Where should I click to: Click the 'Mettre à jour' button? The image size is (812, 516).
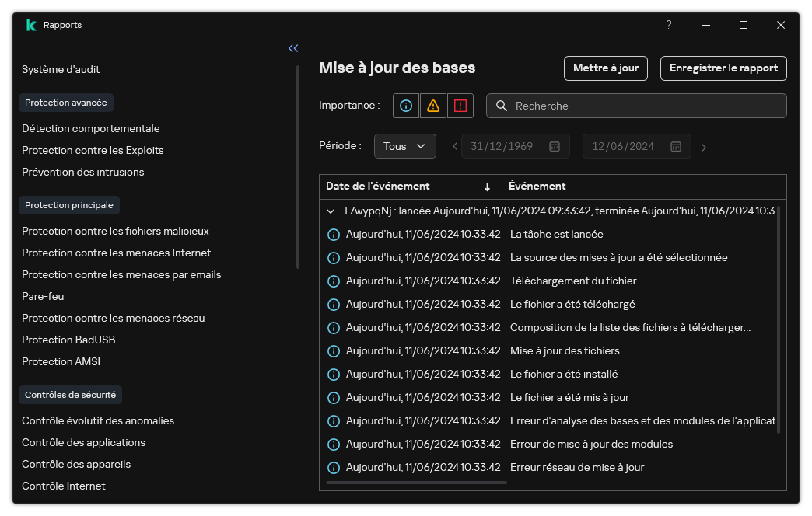[605, 68]
